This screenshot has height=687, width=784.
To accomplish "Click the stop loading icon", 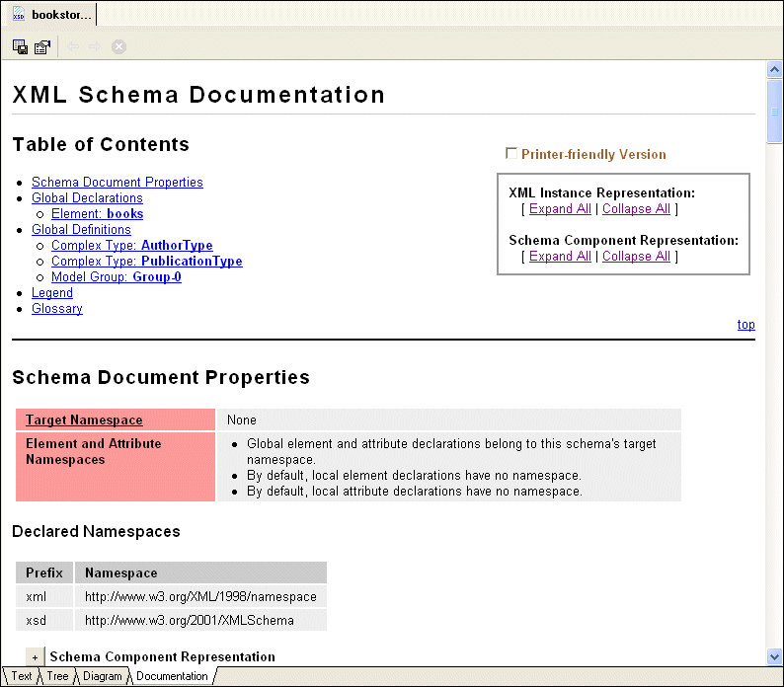I will point(118,46).
